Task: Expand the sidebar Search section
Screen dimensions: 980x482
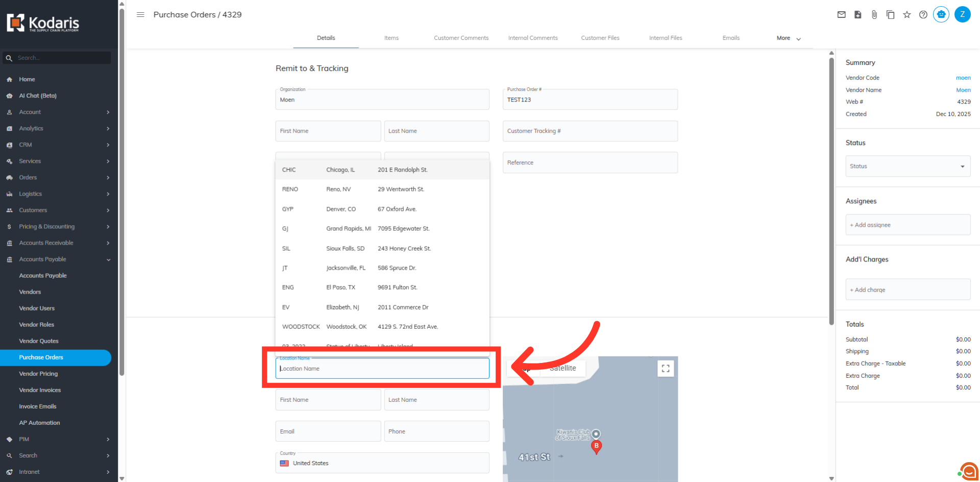Action: click(x=56, y=455)
